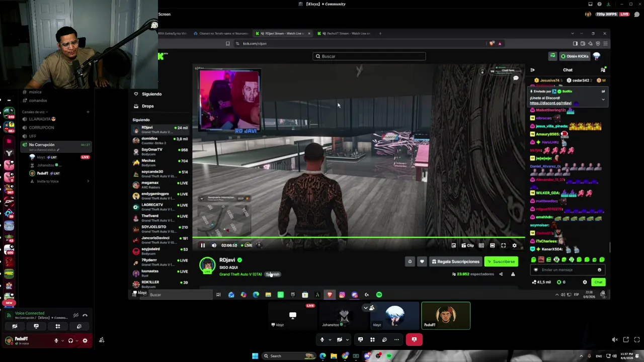Toggle fullscreen on the Kick player
The width and height of the screenshot is (644, 362).
pyautogui.click(x=503, y=245)
